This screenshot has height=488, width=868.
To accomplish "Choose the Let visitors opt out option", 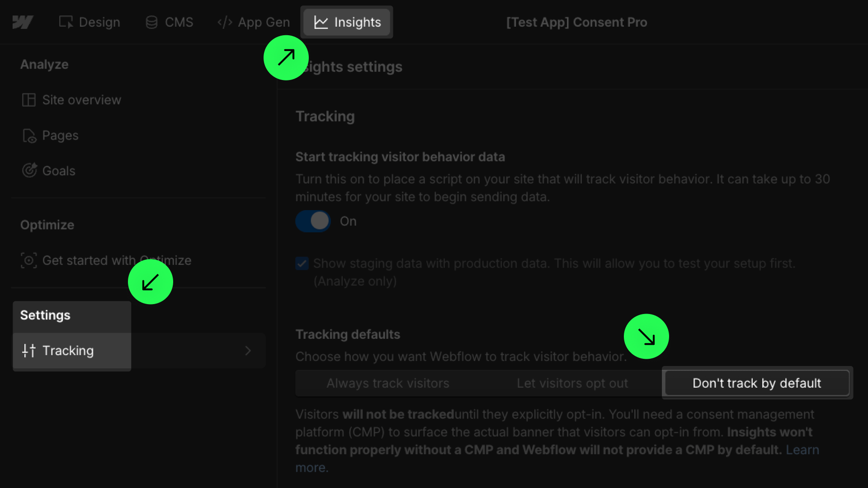I will tap(572, 383).
